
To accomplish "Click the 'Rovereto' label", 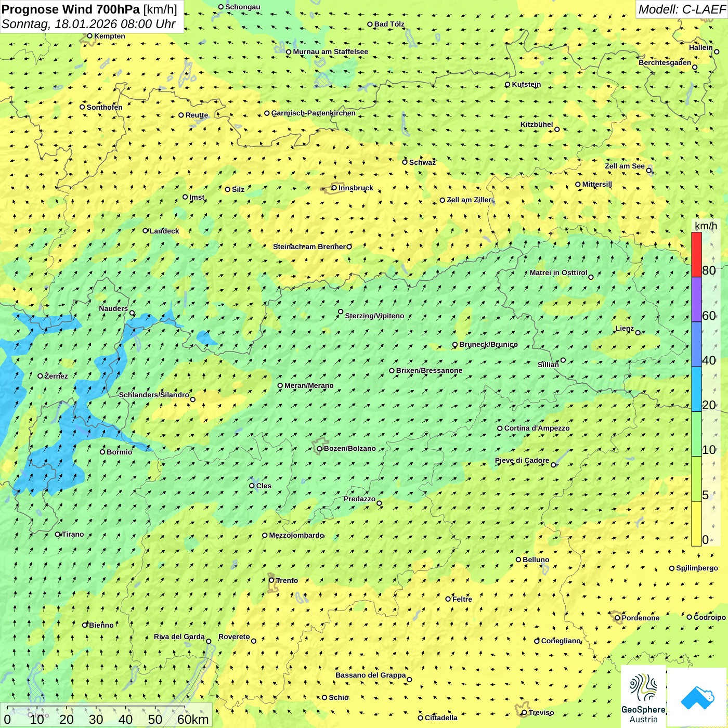I will (234, 636).
